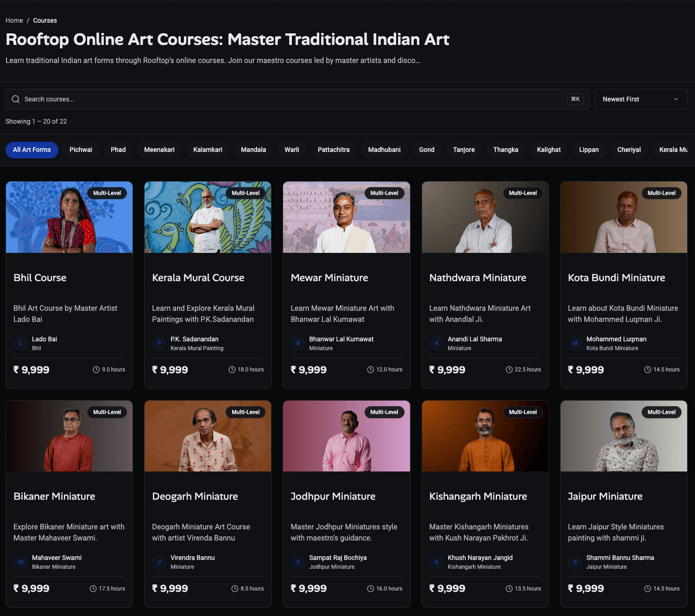Click the Bhil Course thumbnail image
The width and height of the screenshot is (695, 616).
69,217
